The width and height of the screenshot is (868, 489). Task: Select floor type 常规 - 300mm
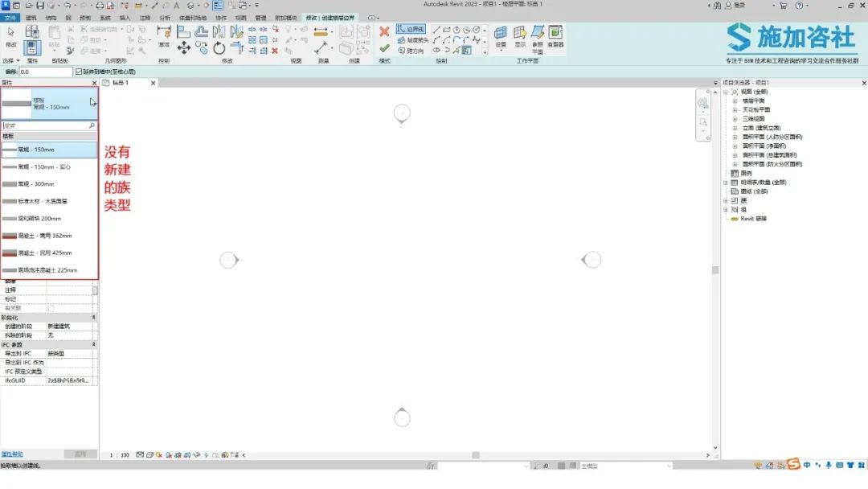point(49,184)
